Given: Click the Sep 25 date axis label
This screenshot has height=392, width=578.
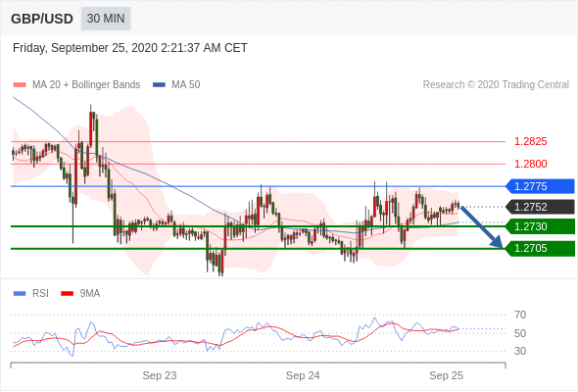Looking at the screenshot, I should [x=446, y=375].
